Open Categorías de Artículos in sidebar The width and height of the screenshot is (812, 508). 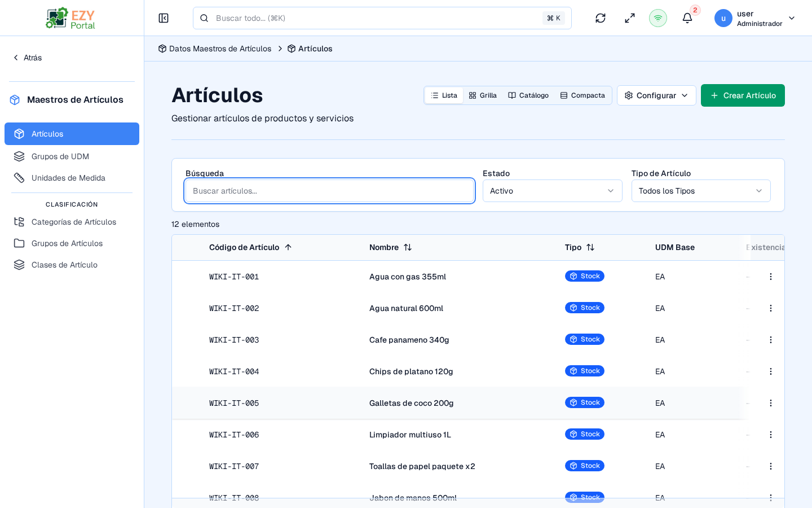72,222
